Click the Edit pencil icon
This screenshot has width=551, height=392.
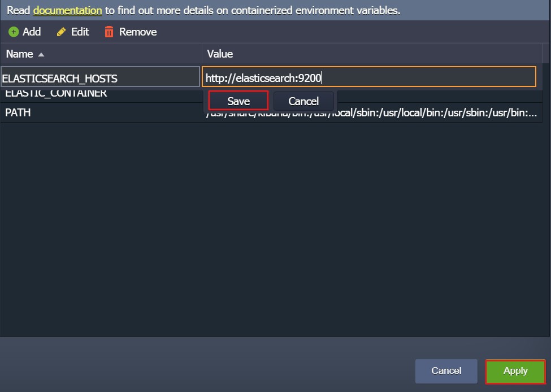pyautogui.click(x=61, y=32)
